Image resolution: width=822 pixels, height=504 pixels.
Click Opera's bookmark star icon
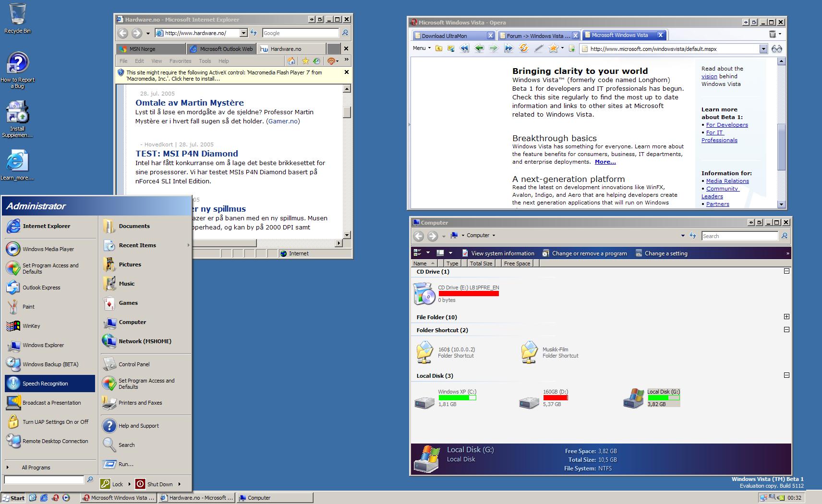[554, 48]
